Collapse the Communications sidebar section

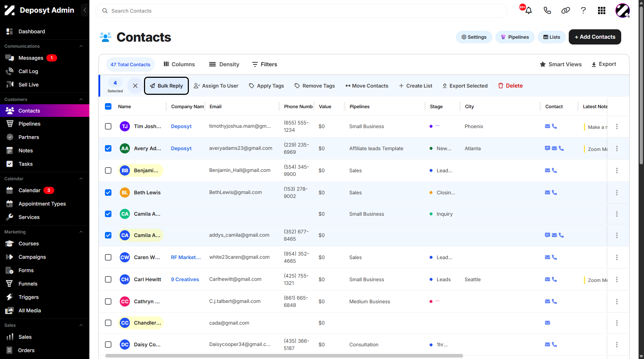(x=81, y=46)
